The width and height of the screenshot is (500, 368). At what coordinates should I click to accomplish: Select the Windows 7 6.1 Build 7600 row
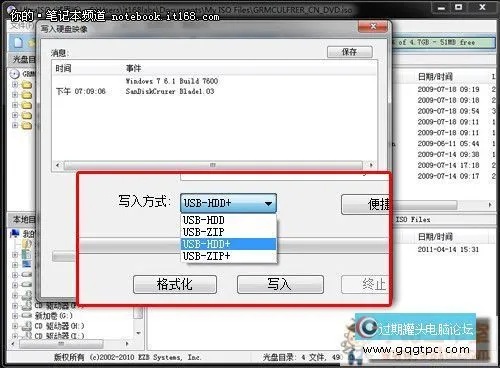pyautogui.click(x=172, y=81)
